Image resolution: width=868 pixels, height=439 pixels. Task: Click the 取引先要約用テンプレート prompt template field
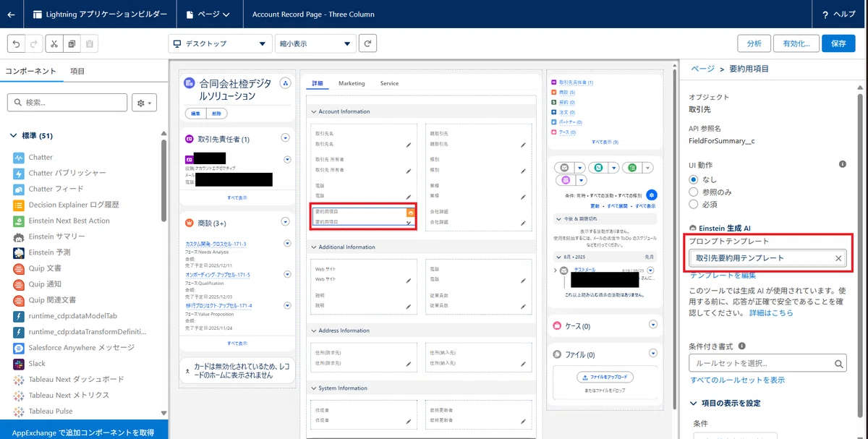click(x=767, y=258)
